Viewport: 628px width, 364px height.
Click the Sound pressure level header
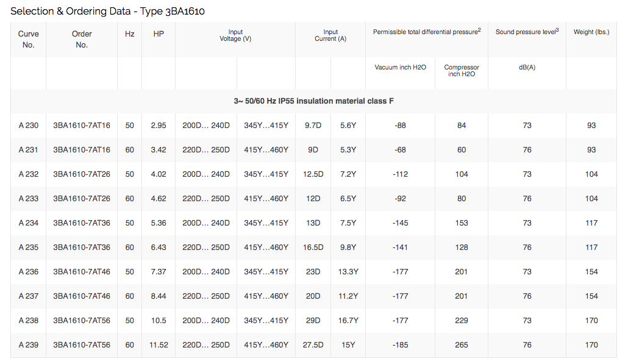click(x=527, y=32)
